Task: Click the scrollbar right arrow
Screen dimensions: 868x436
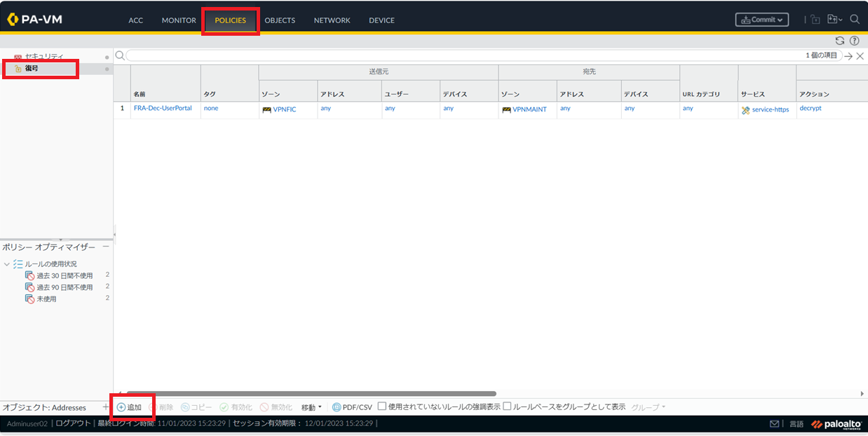Action: (x=862, y=394)
